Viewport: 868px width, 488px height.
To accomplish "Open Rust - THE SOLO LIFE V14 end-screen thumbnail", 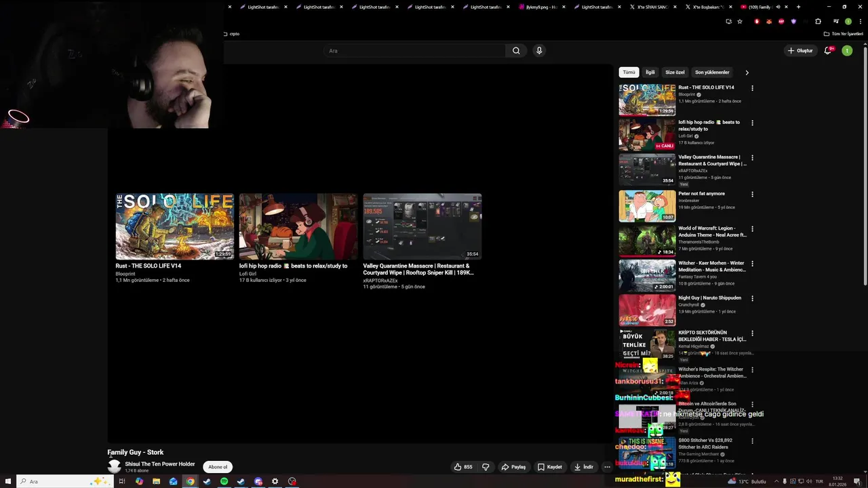I will [x=175, y=226].
